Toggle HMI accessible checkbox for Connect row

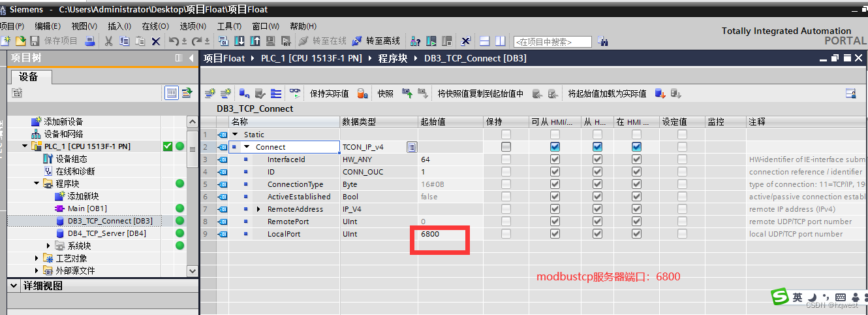click(555, 147)
